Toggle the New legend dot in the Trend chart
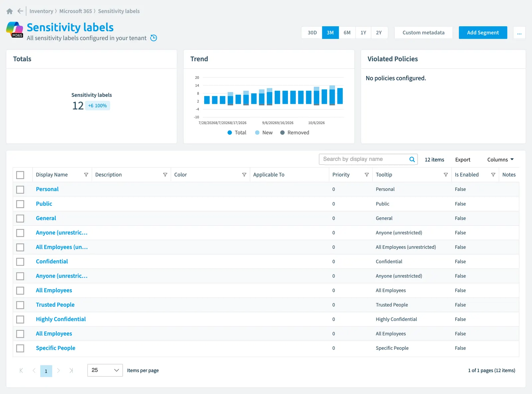 [257, 133]
